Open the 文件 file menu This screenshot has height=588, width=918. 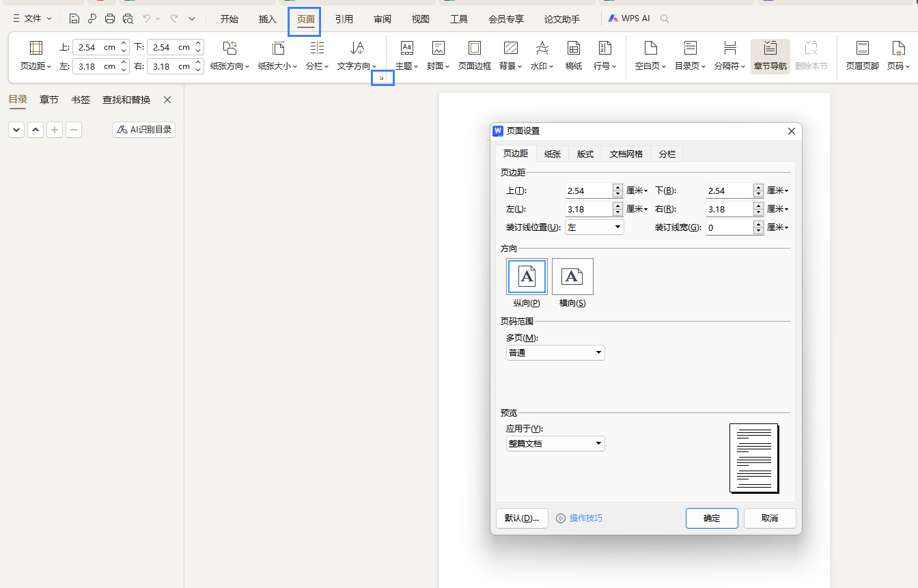(32, 18)
